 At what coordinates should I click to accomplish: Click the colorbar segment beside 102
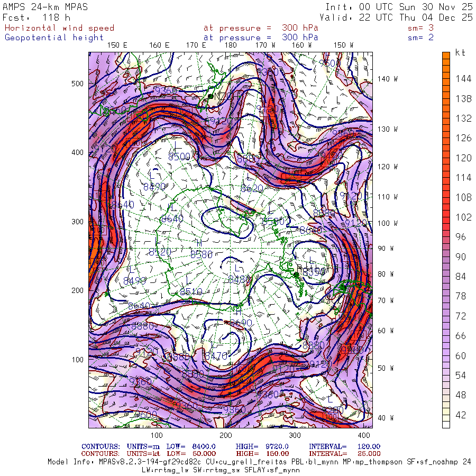click(x=446, y=217)
